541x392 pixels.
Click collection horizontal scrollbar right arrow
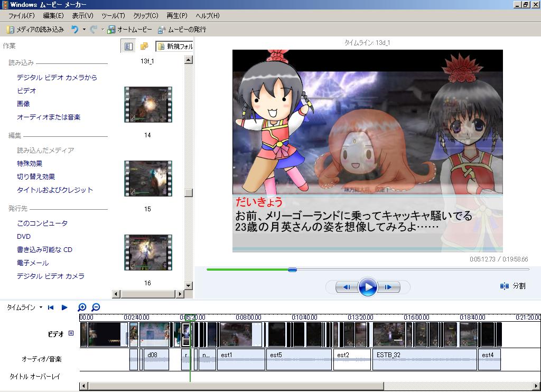180,294
